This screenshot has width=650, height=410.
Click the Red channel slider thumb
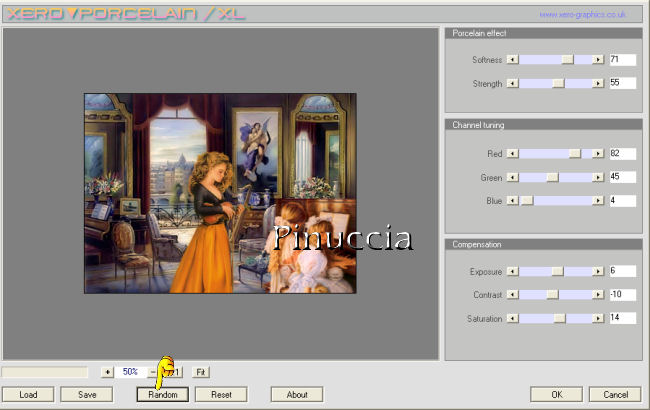click(x=575, y=154)
